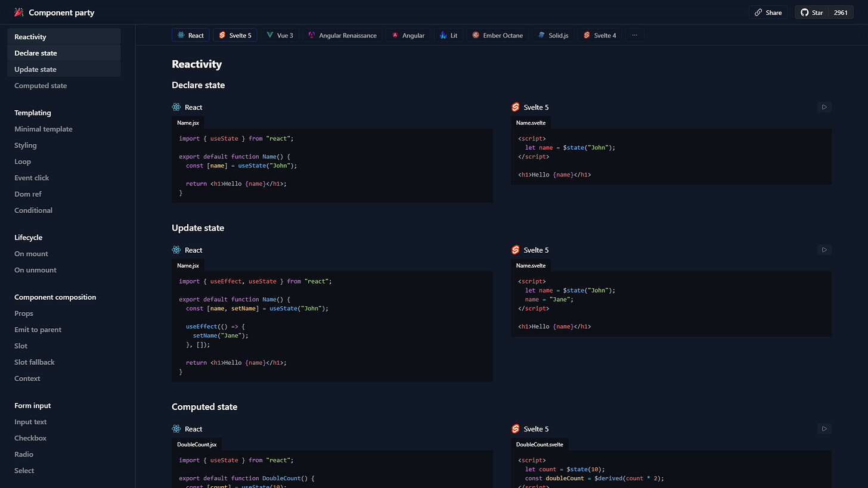This screenshot has width=868, height=488.
Task: Select the Name.jsx tab under Declare state
Action: [188, 123]
